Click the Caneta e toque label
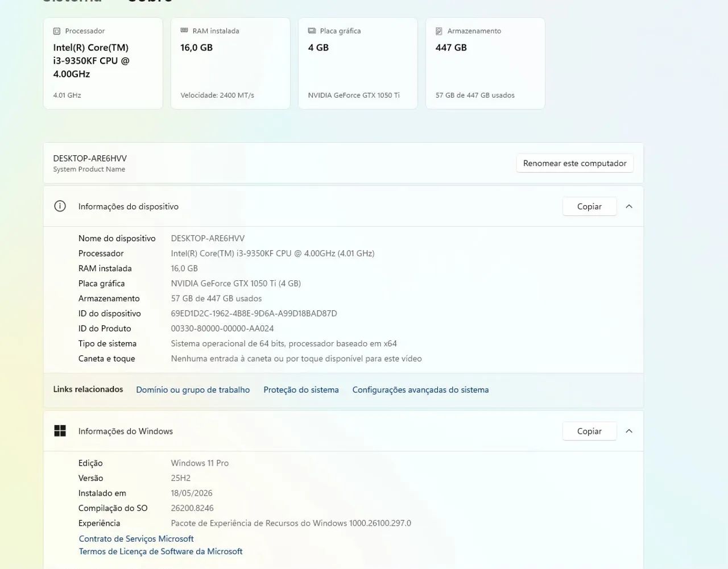 pos(107,359)
